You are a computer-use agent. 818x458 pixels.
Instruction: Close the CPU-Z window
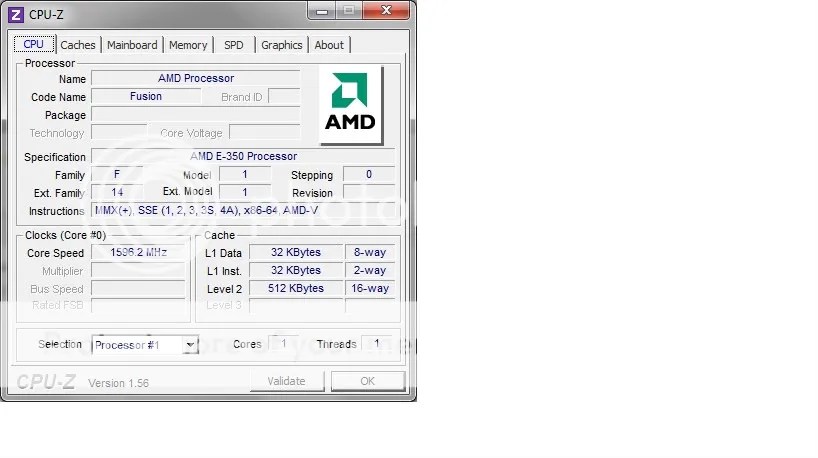pyautogui.click(x=386, y=10)
